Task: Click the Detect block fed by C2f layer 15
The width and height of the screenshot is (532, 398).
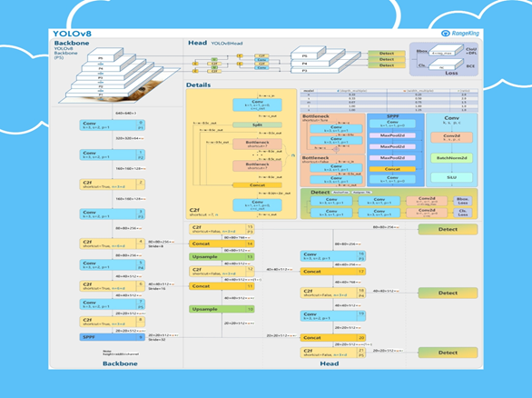Action: 448,229
